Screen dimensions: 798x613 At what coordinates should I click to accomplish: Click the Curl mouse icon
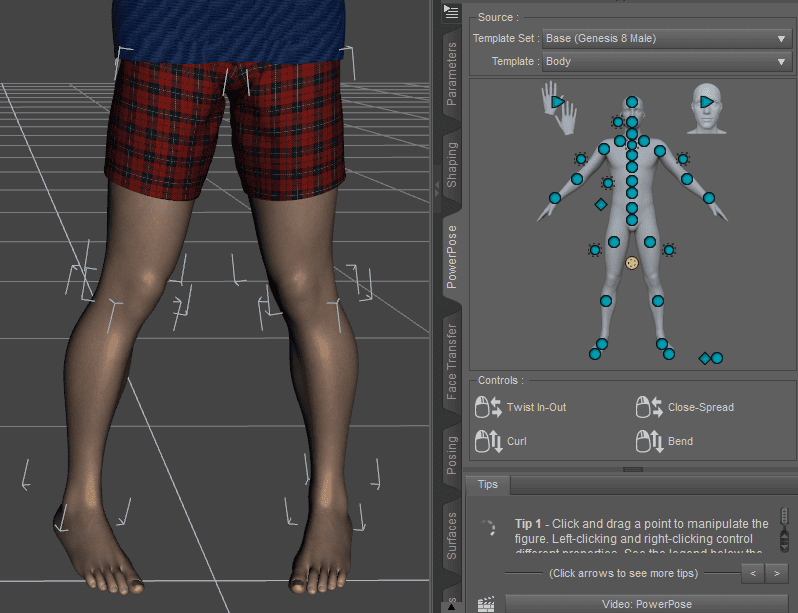pos(489,441)
